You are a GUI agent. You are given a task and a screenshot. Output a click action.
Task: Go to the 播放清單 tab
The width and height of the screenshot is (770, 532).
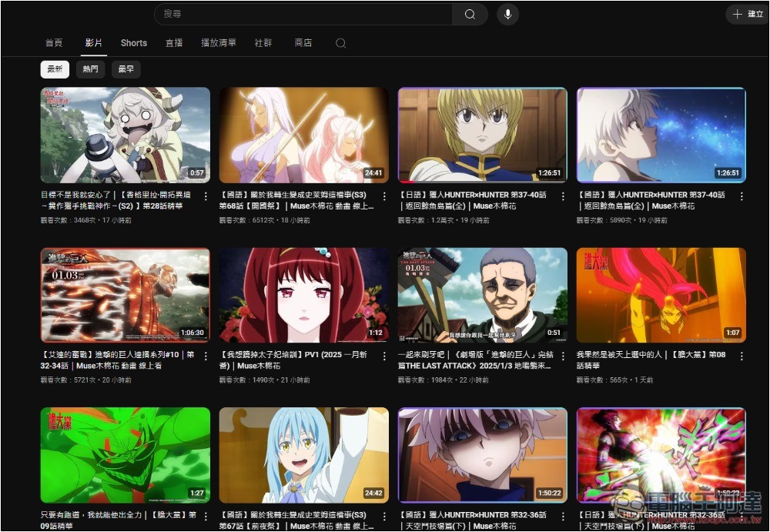219,43
